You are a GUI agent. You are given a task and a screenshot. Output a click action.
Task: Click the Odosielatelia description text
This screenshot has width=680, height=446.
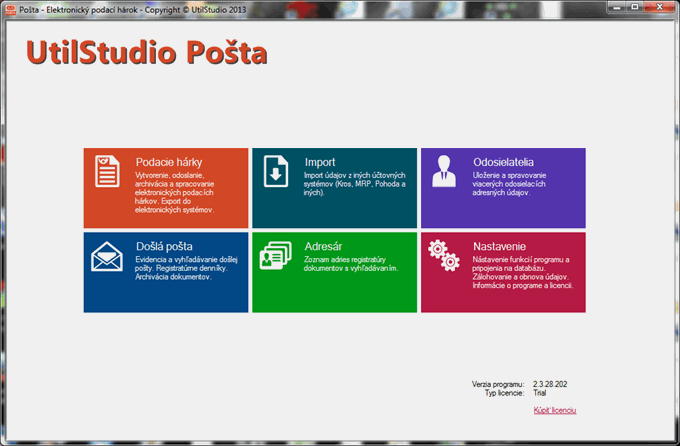click(509, 184)
